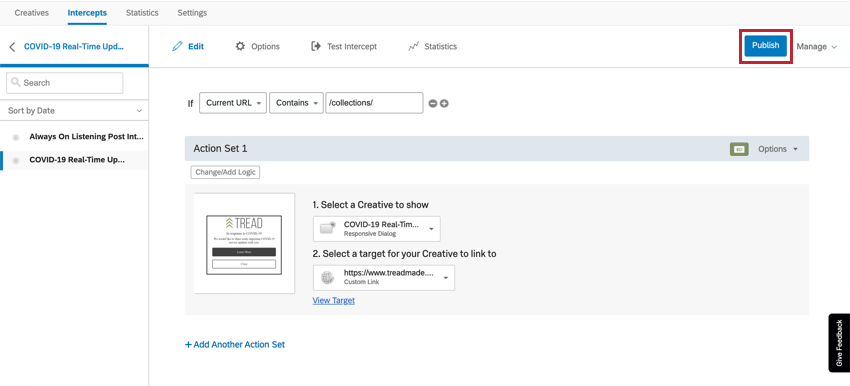850x386 pixels.
Task: Open the Contains operator dropdown
Action: [x=296, y=103]
